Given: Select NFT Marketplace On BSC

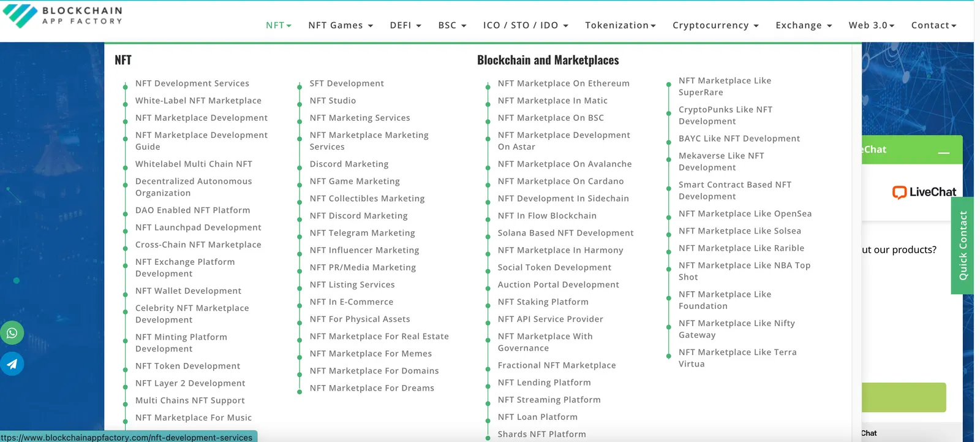Looking at the screenshot, I should pos(551,118).
